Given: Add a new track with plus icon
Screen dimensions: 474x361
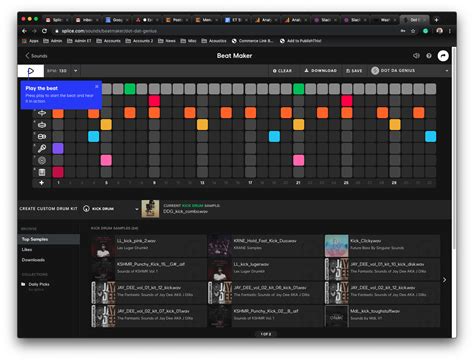Looking at the screenshot, I should (x=42, y=183).
